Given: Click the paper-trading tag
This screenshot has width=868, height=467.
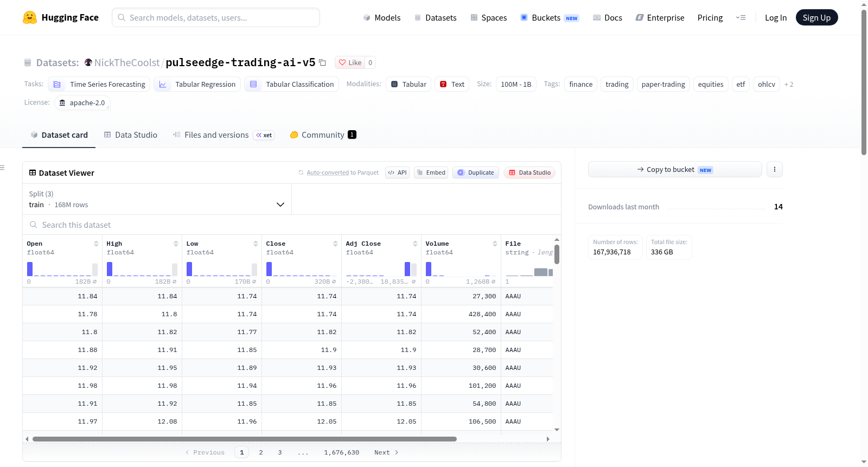Looking at the screenshot, I should (663, 84).
